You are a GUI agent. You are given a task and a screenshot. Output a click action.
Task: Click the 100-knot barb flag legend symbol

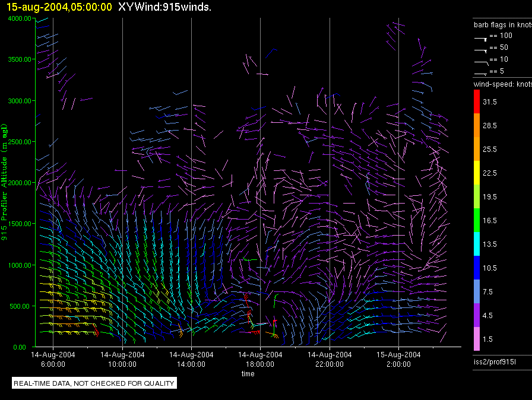tap(481, 39)
